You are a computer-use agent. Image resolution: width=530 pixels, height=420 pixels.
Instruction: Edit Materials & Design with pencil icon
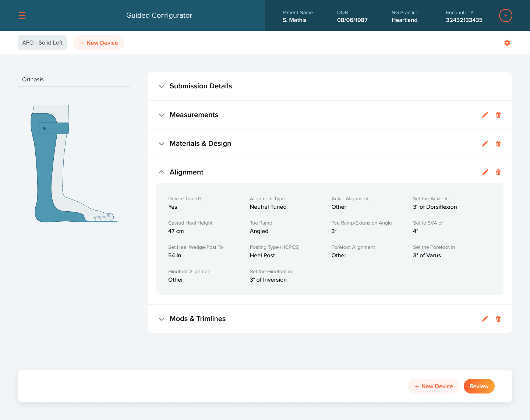tap(485, 144)
